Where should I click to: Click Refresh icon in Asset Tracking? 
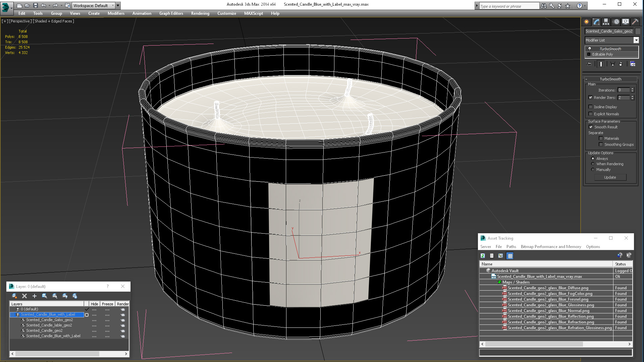coord(483,256)
